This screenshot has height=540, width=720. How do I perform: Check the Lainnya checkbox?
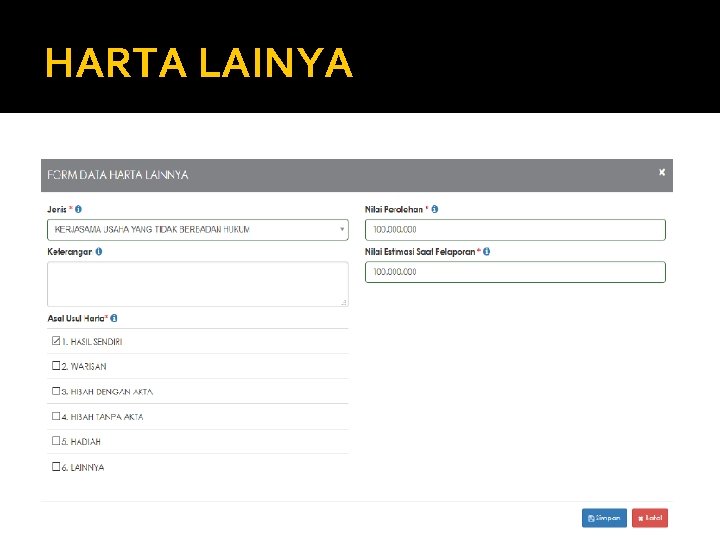pyautogui.click(x=56, y=467)
